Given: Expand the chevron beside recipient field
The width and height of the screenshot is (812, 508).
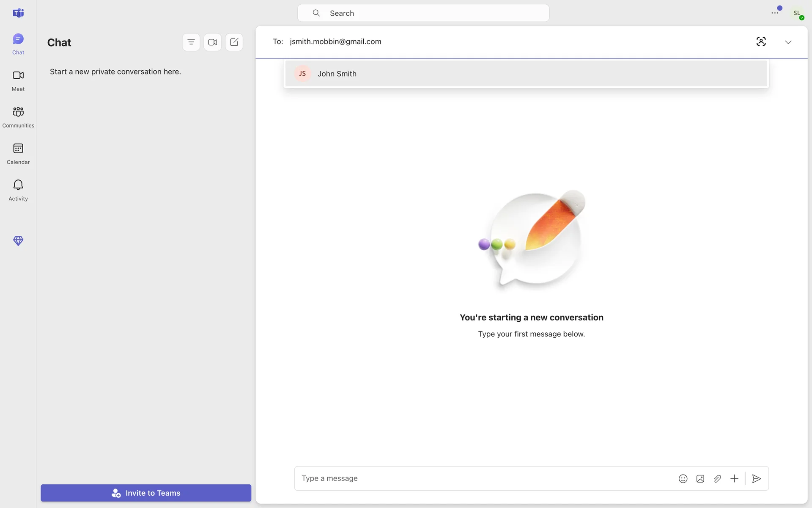Looking at the screenshot, I should click(788, 42).
